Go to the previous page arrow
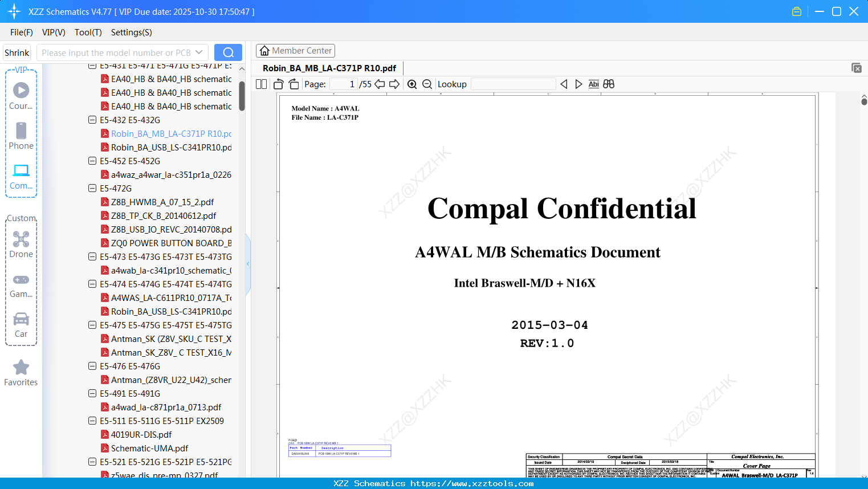Viewport: 868px width, 489px height. point(380,84)
